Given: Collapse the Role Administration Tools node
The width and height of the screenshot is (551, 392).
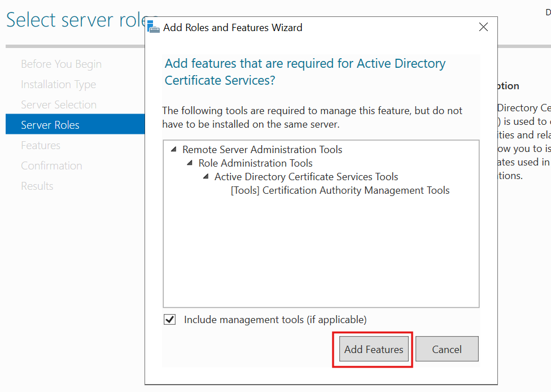Looking at the screenshot, I should 191,163.
